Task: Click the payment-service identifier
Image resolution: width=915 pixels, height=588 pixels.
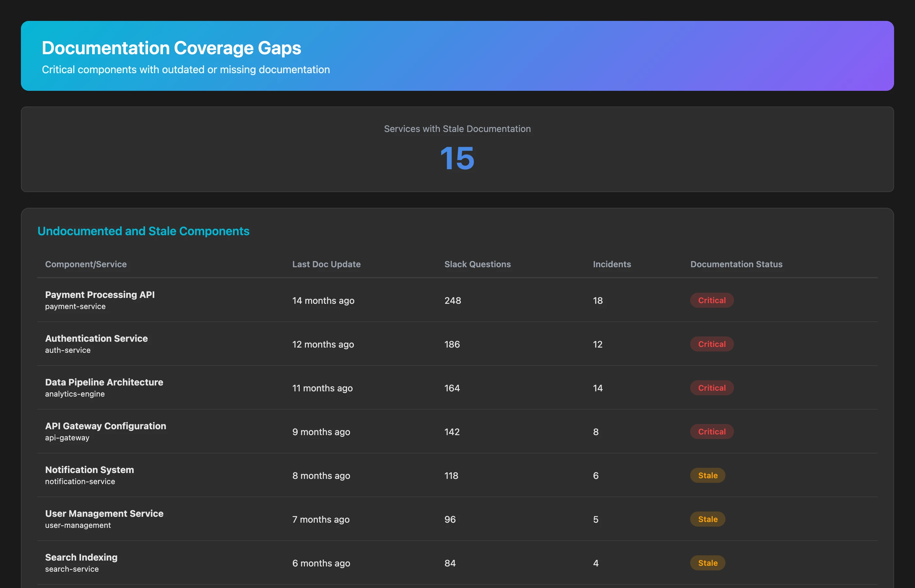Action: [75, 307]
